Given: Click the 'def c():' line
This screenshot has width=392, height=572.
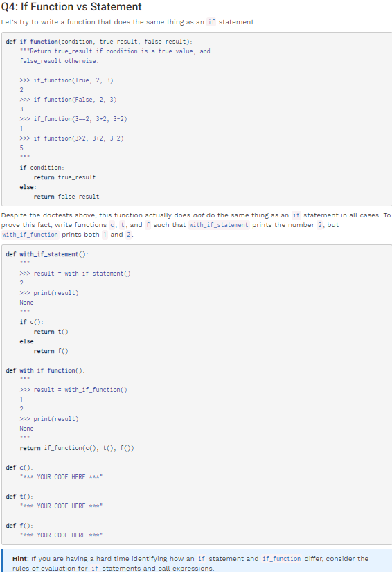Looking at the screenshot, I should click(x=19, y=467).
